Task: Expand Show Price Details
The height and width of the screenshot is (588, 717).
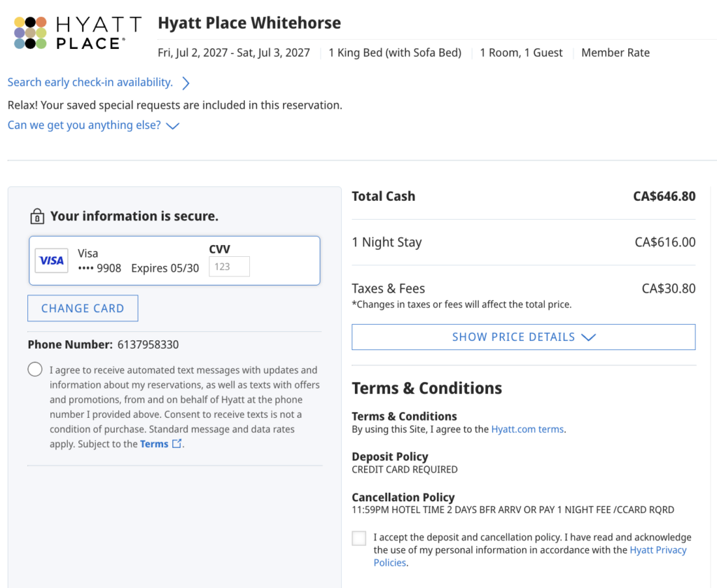Action: click(x=524, y=337)
